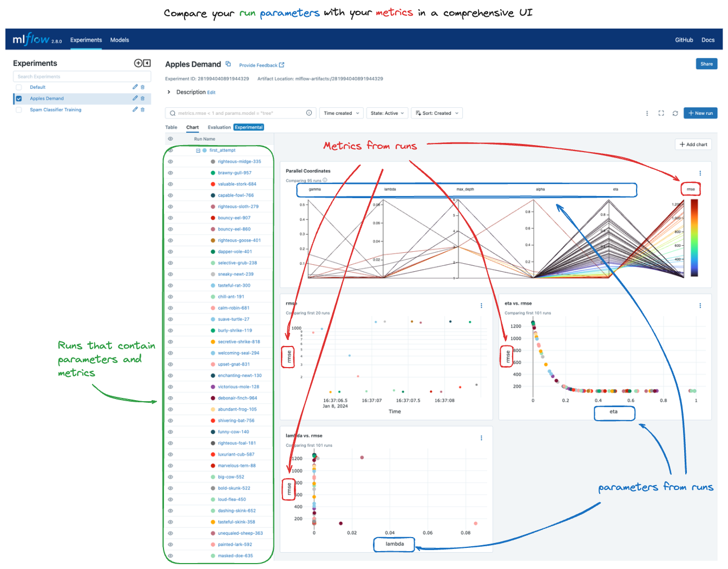Collapse the Experiments sidebar

pyautogui.click(x=146, y=63)
